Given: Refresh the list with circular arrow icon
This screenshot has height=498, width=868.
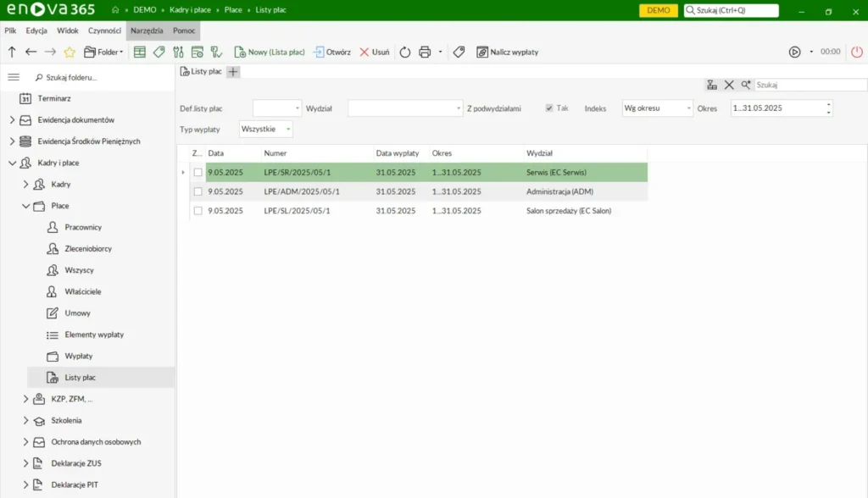Looking at the screenshot, I should [x=405, y=52].
